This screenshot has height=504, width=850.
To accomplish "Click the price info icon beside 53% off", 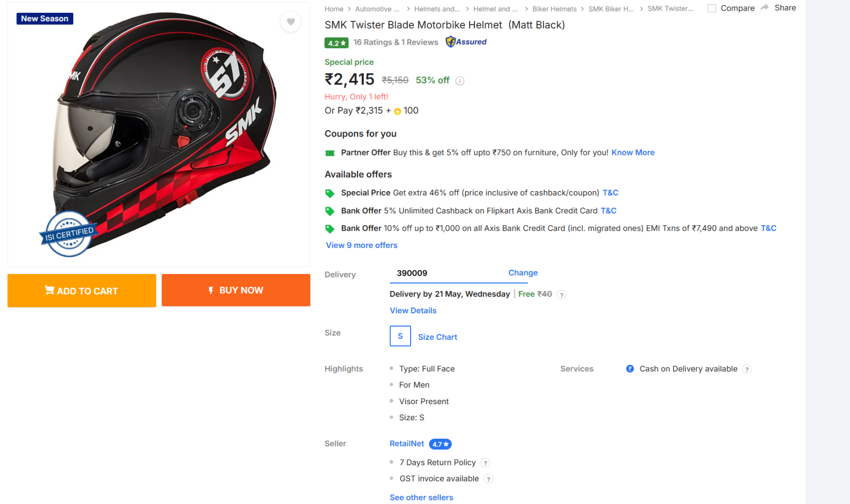I will click(x=460, y=81).
